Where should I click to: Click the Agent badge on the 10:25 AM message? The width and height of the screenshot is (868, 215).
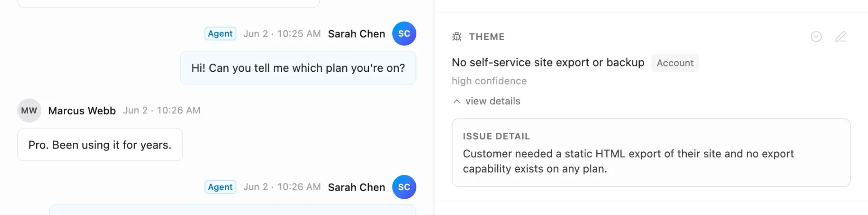point(220,33)
